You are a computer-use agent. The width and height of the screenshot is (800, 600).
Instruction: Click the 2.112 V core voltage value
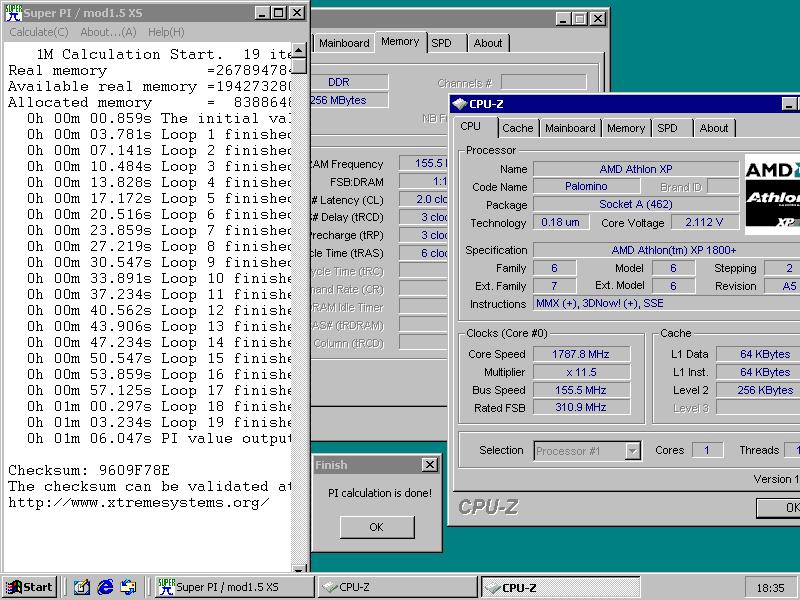pos(705,222)
